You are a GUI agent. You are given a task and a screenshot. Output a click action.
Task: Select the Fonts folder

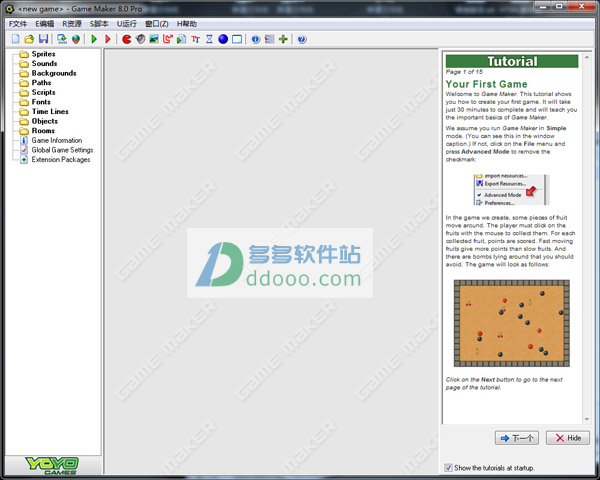coord(41,102)
